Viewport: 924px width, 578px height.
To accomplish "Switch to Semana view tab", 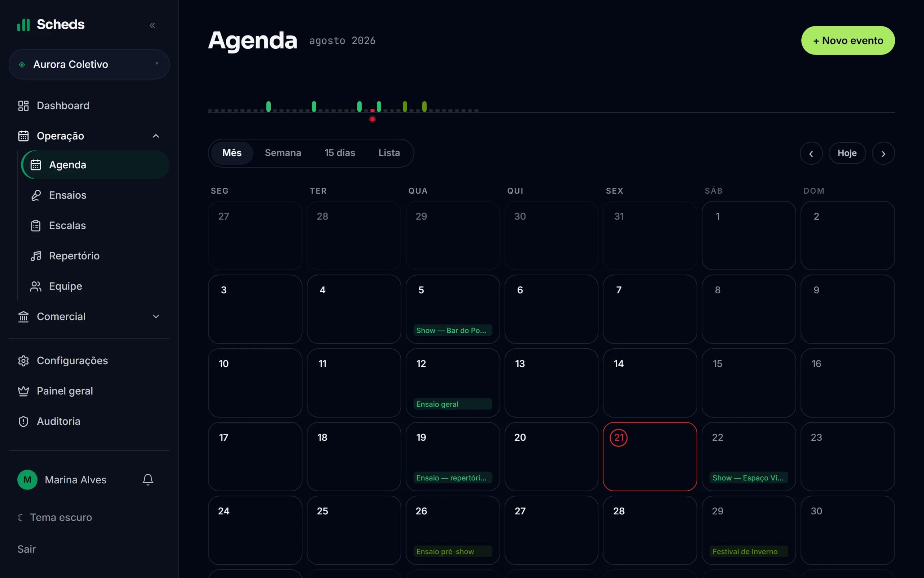I will point(283,153).
